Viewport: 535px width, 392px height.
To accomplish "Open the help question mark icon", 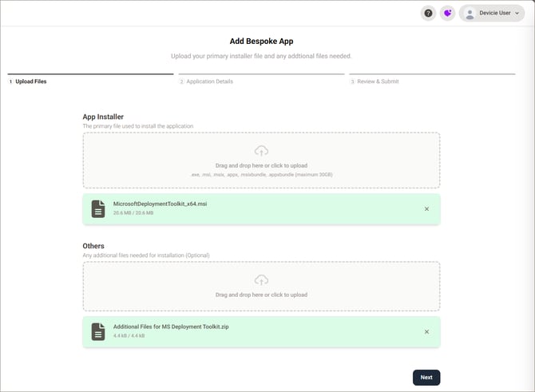I will pos(428,14).
